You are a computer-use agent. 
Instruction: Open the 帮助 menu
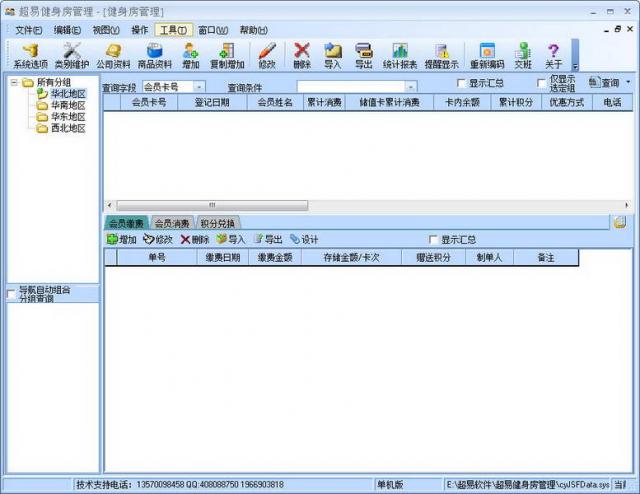pyautogui.click(x=253, y=30)
